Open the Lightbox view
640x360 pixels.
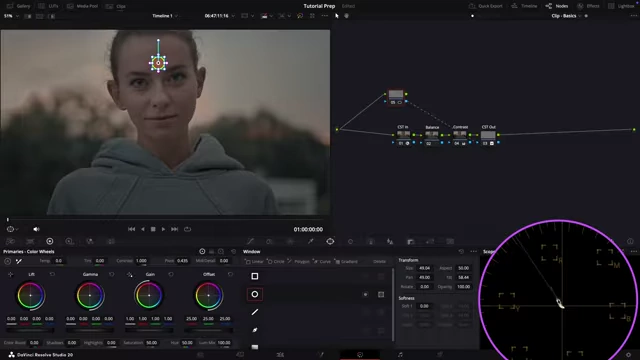pyautogui.click(x=621, y=6)
